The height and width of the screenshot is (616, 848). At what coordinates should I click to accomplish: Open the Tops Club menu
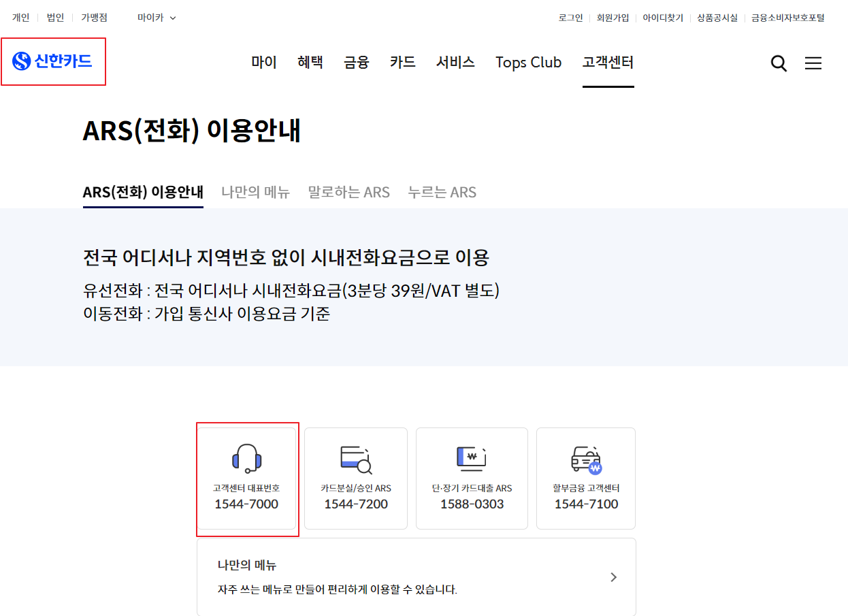coord(528,63)
